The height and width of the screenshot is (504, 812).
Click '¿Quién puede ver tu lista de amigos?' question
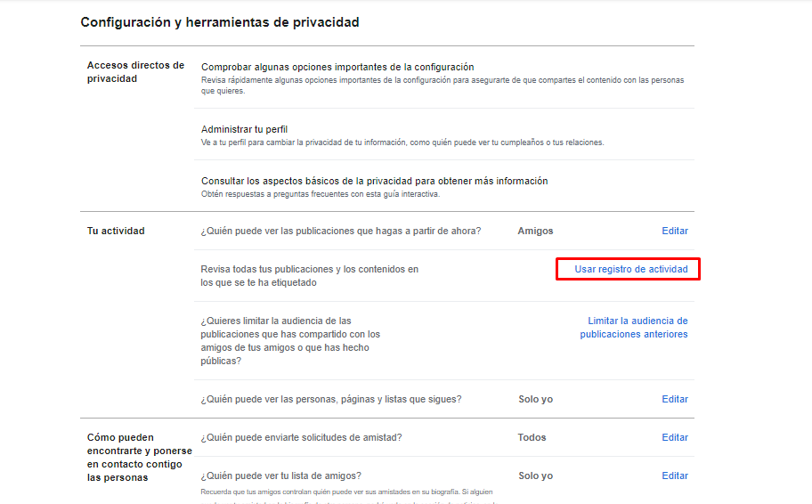click(x=281, y=476)
